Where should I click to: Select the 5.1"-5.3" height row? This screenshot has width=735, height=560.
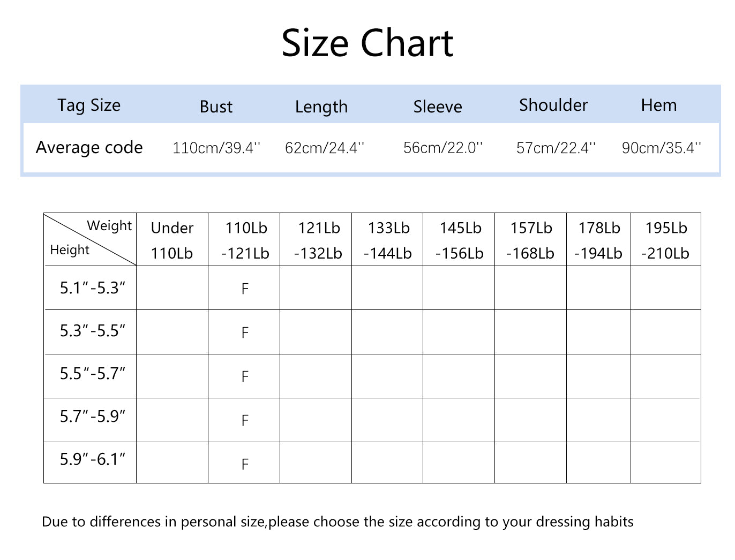coord(372,288)
